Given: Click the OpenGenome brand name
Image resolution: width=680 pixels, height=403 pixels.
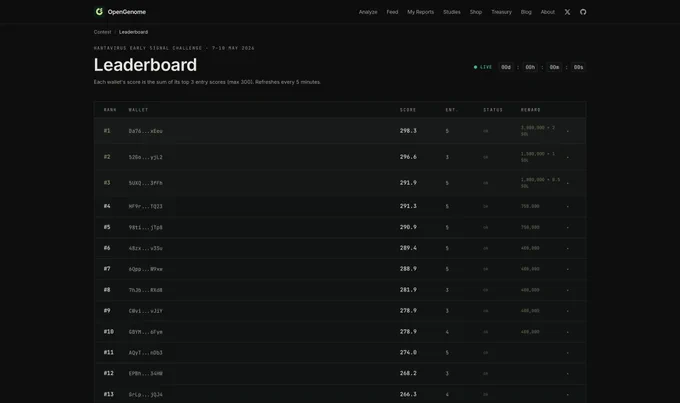Looking at the screenshot, I should click(x=127, y=12).
